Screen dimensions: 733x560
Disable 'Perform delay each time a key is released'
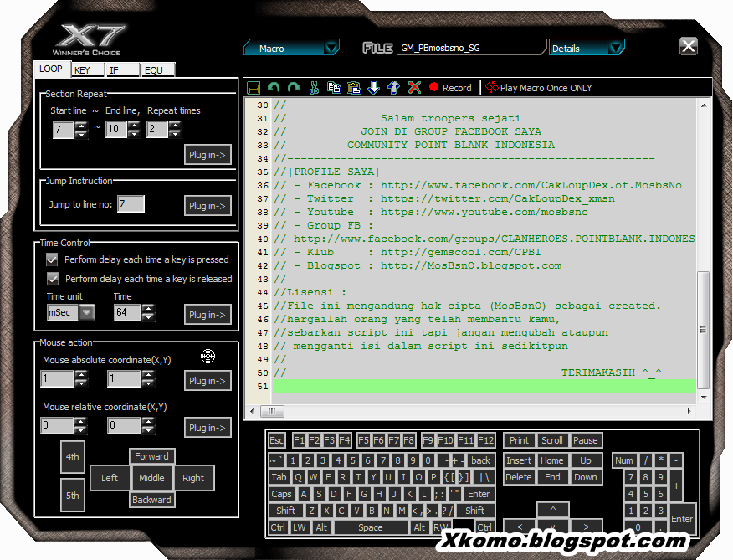(51, 278)
